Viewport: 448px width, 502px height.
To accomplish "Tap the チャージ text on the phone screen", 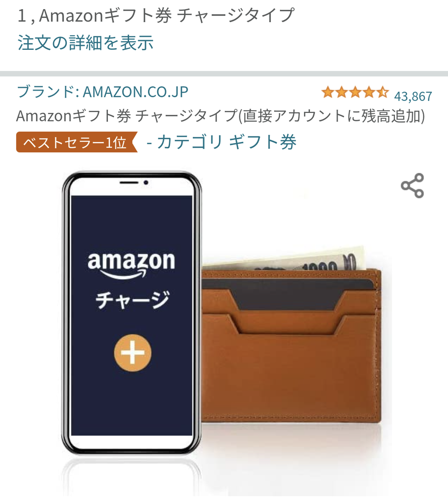I will click(x=132, y=300).
